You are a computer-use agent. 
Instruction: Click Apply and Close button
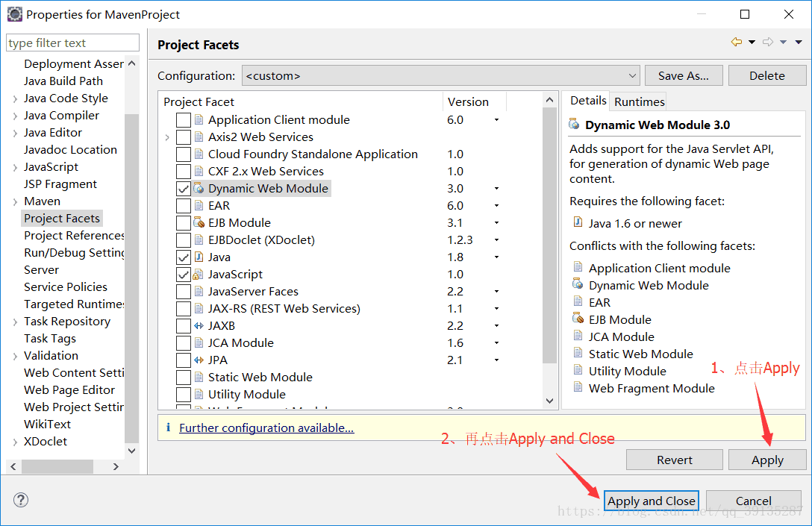coord(651,501)
